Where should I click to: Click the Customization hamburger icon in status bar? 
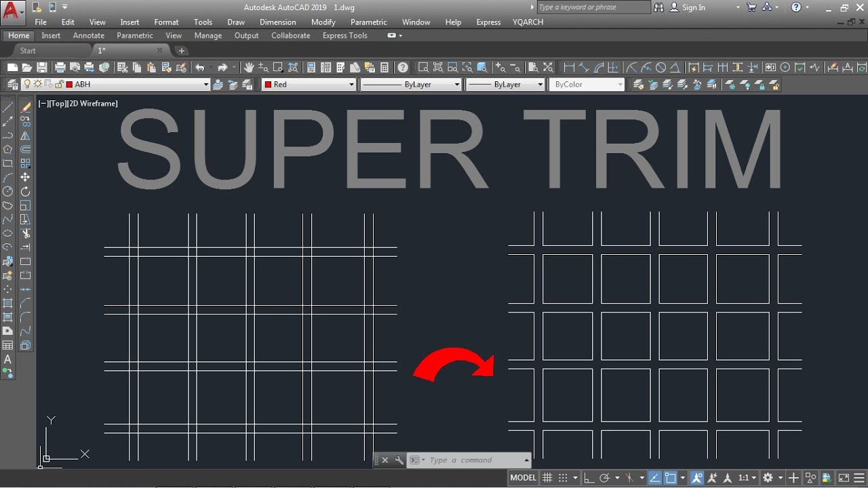point(859,478)
